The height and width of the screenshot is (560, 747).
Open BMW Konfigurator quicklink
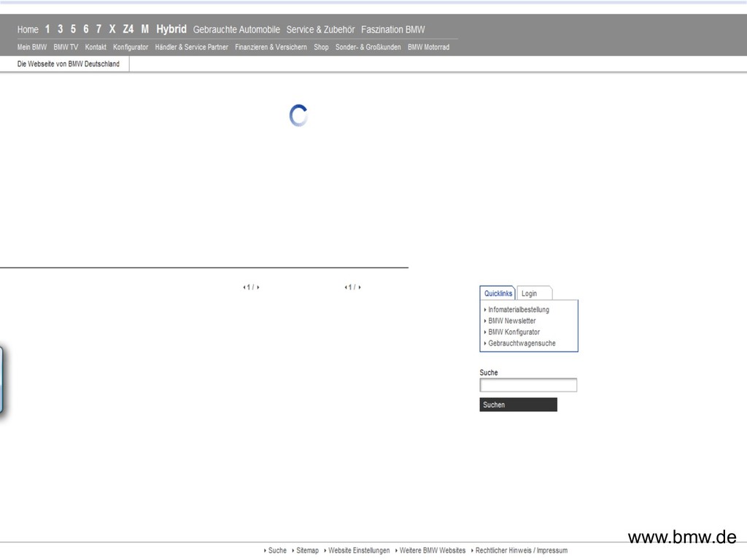[x=514, y=332]
